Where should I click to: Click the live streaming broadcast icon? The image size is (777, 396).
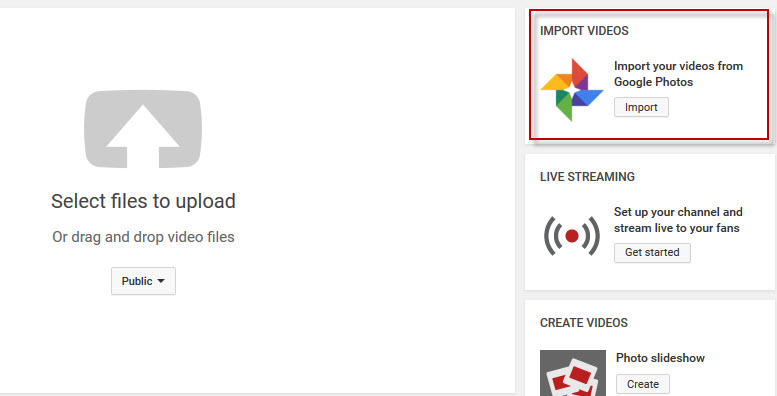572,236
